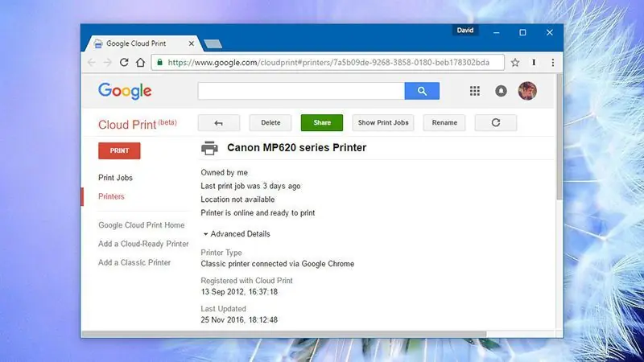This screenshot has height=362, width=644.
Task: Click the Canon MP620 series Printer title
Action: coord(296,148)
